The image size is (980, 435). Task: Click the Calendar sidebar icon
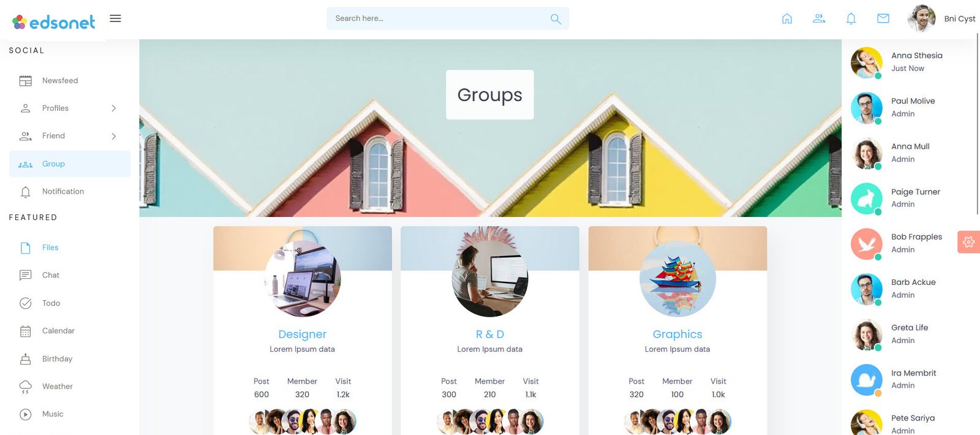click(26, 331)
